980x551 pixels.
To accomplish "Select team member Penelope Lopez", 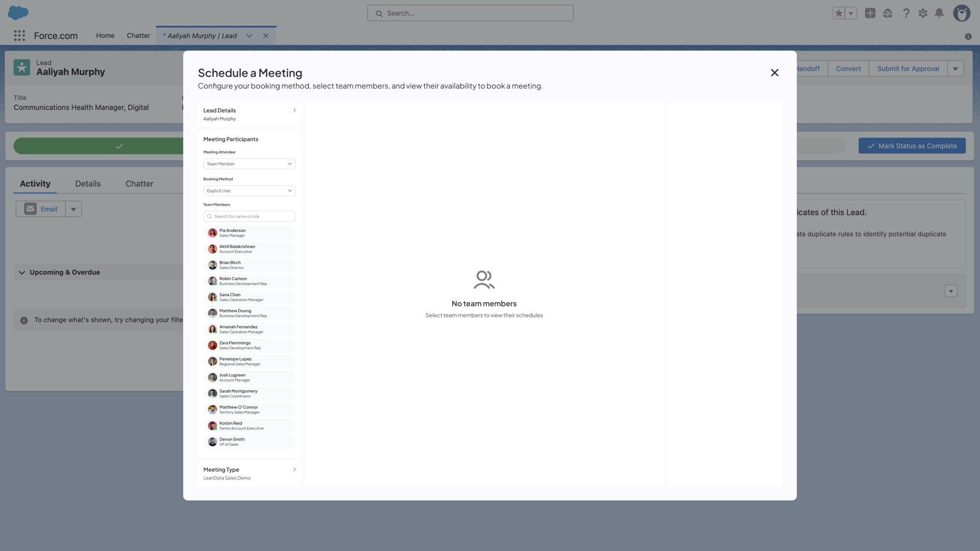I will click(x=249, y=361).
